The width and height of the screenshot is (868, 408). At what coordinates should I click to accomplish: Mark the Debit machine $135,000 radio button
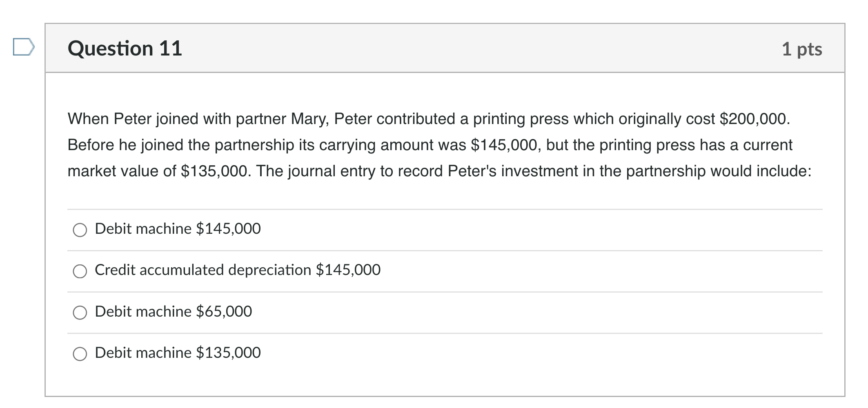pos(80,354)
